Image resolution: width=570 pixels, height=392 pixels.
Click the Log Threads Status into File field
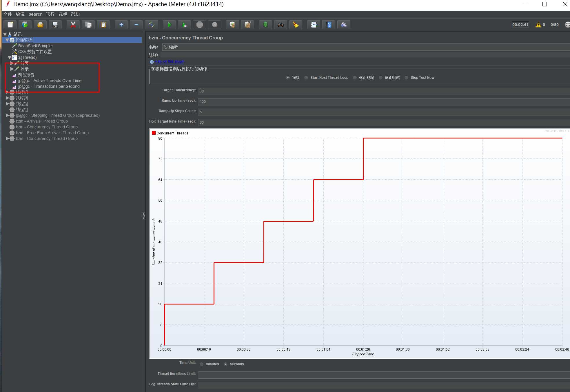click(x=384, y=385)
